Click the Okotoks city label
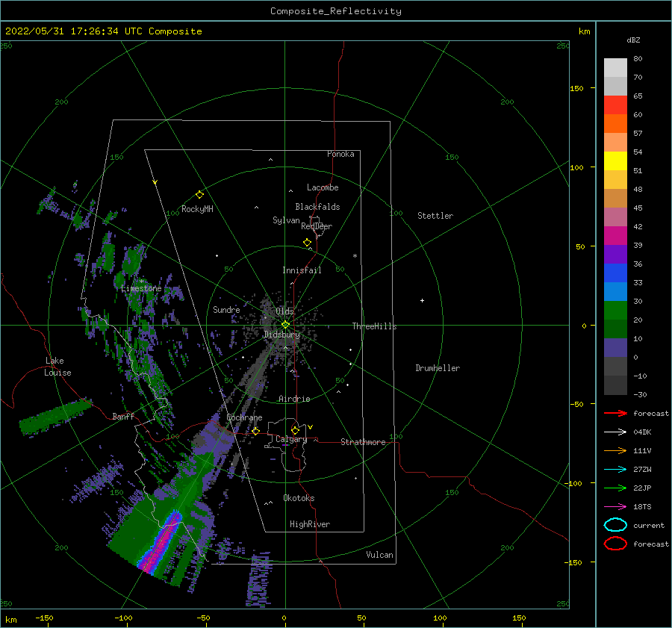The image size is (672, 628). point(299,497)
